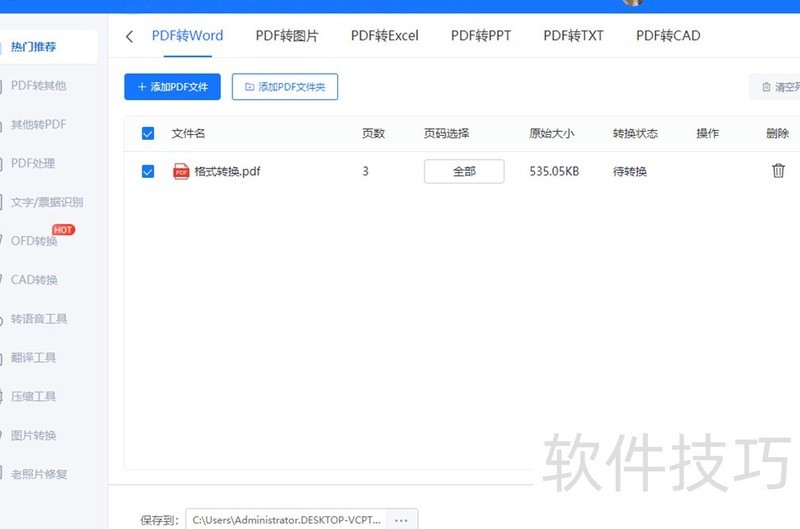Image resolution: width=800 pixels, height=529 pixels.
Task: Open the 全部 page range selector
Action: (464, 171)
